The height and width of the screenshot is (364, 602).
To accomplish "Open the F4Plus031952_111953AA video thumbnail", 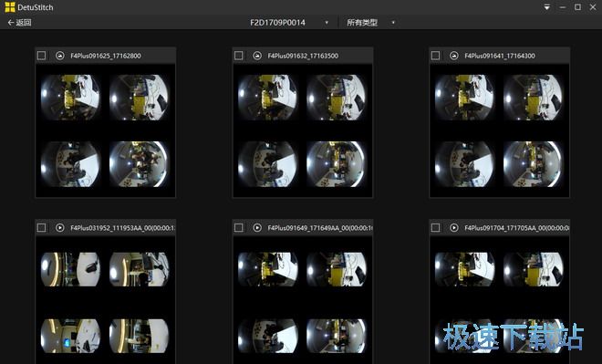I will [105, 299].
